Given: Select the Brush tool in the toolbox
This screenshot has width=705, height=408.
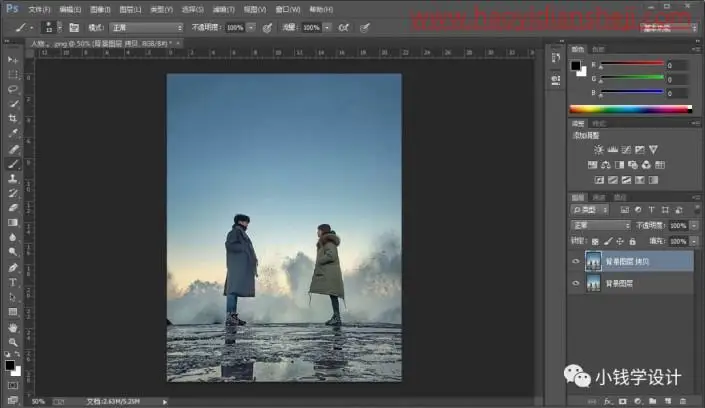Looking at the screenshot, I should pos(13,164).
